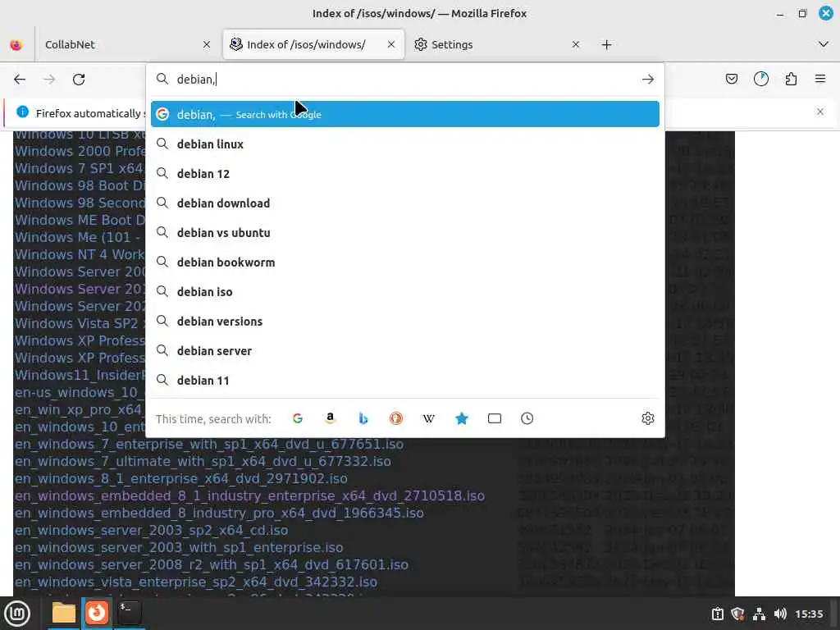Search this time with Amazon

330,418
